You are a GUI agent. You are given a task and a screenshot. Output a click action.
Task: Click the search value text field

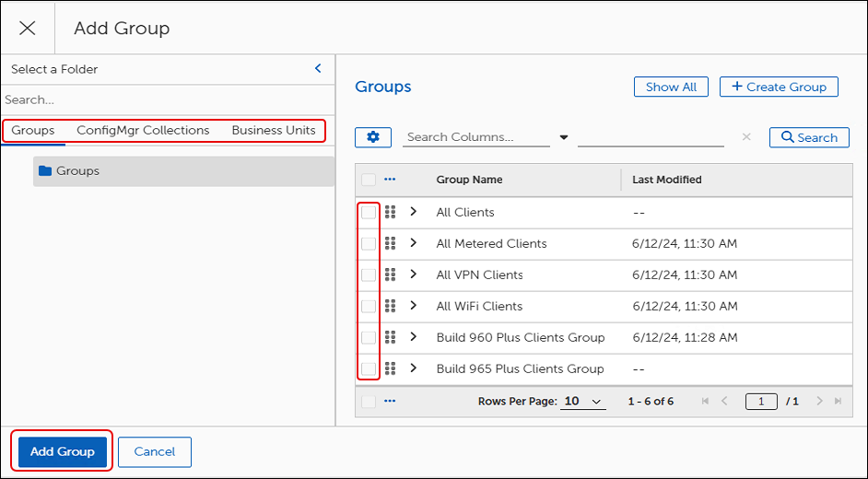click(651, 137)
